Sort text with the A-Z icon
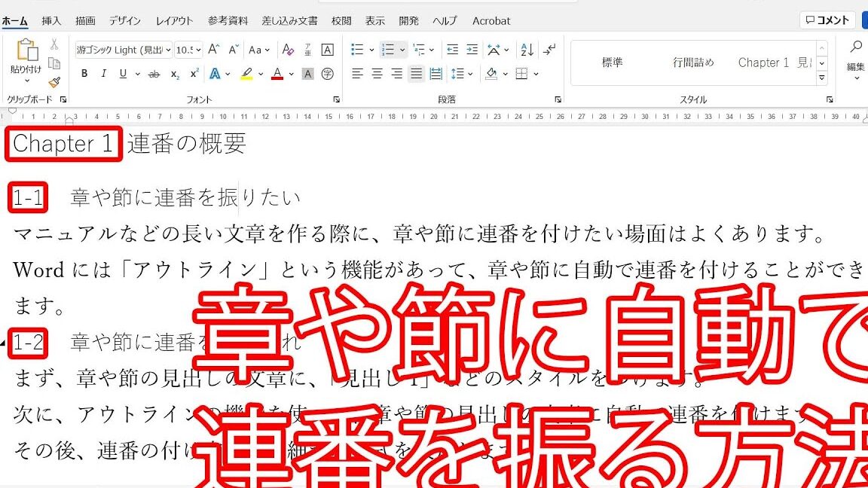 coord(527,50)
